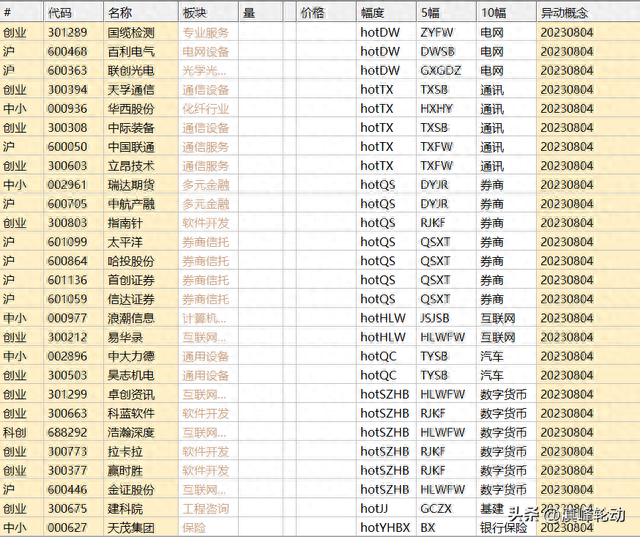Click the 基建 cell

click(x=492, y=508)
